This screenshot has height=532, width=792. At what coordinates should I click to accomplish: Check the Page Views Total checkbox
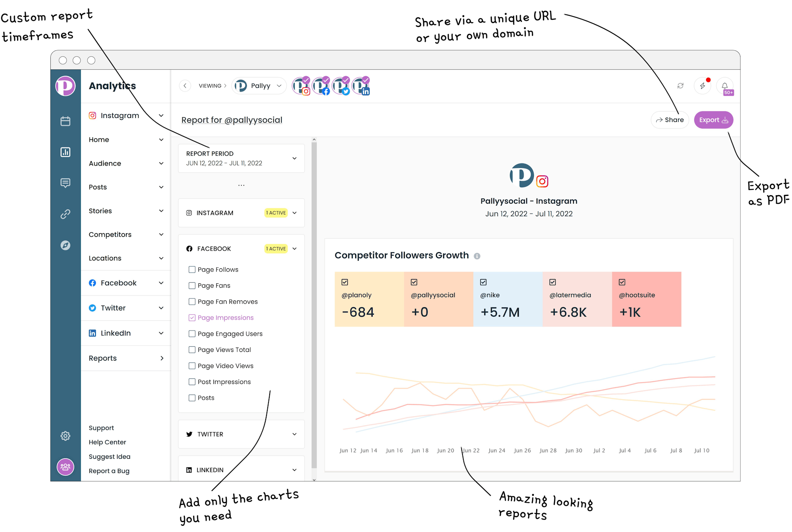192,350
